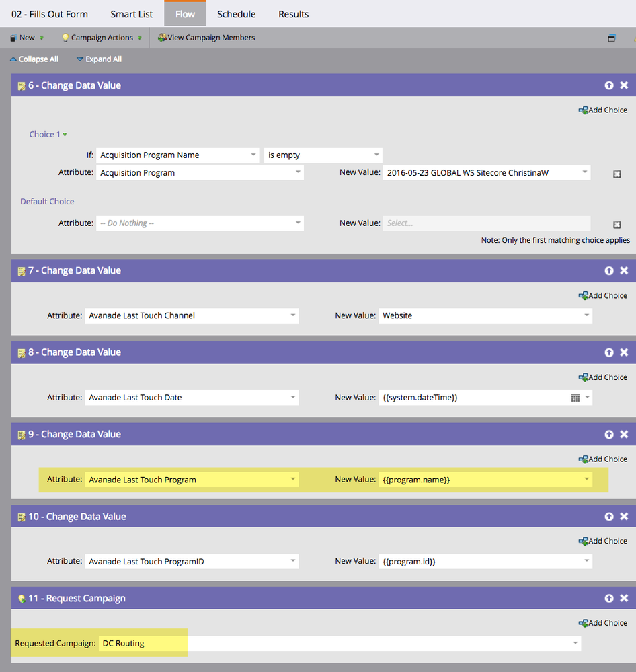The width and height of the screenshot is (636, 672).
Task: Click delete icon beside Default Choice row
Action: [x=617, y=225]
